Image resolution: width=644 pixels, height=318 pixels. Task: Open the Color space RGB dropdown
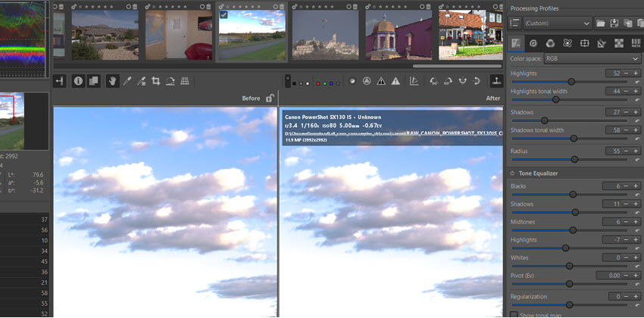(592, 58)
